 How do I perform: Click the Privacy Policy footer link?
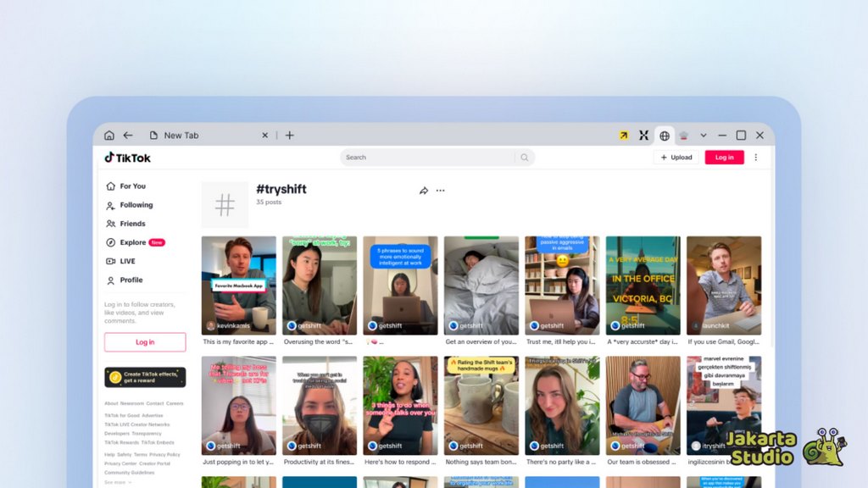pyautogui.click(x=164, y=455)
